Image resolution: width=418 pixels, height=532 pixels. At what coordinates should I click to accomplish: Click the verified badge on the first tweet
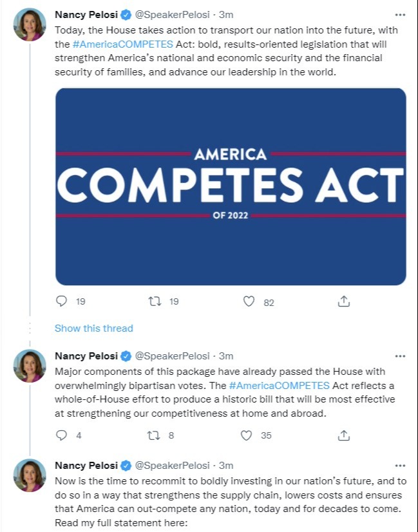[126, 14]
